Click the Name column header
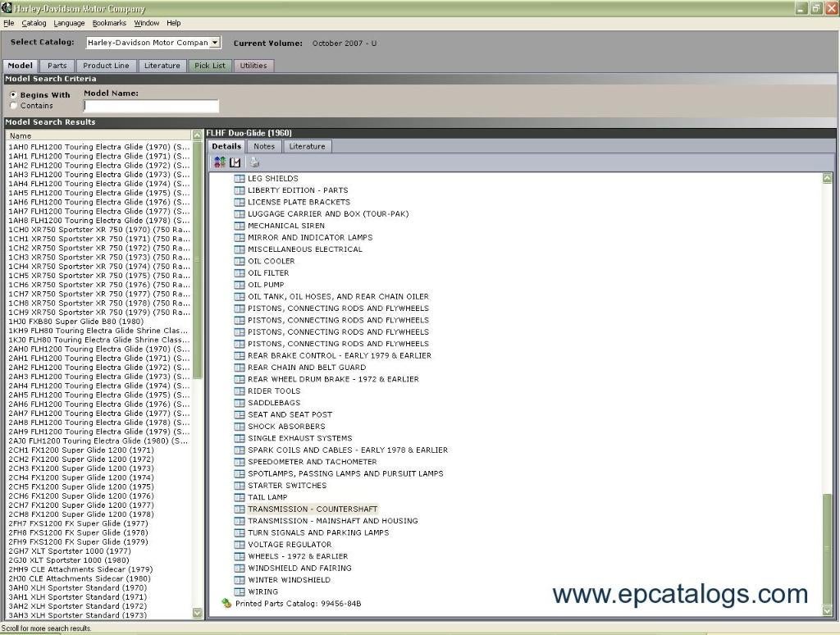This screenshot has width=840, height=635. (98, 135)
